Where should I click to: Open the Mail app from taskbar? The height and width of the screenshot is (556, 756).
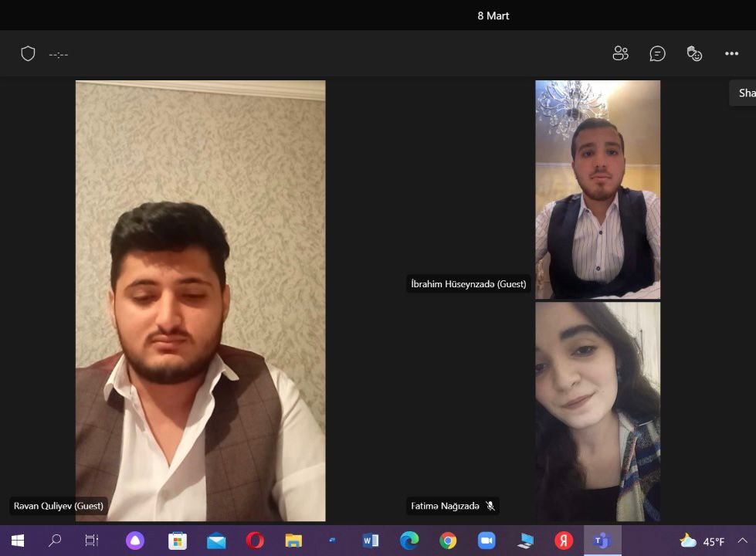click(216, 541)
